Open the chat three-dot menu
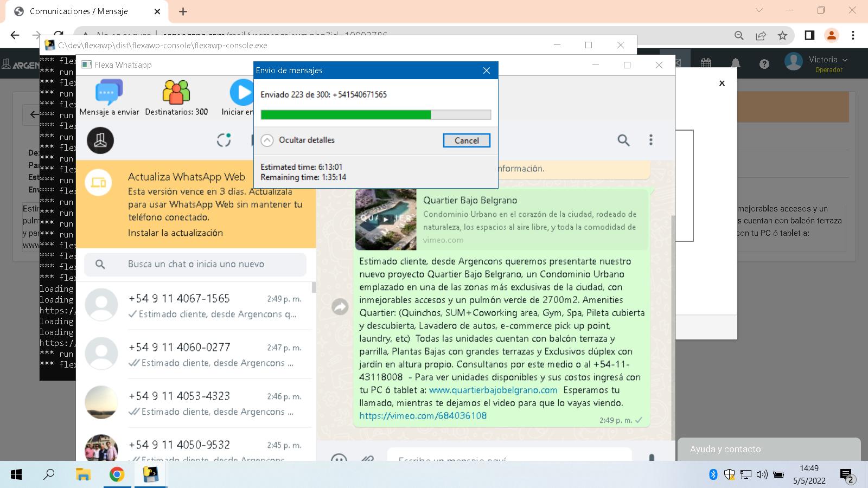The height and width of the screenshot is (488, 868). (x=651, y=140)
